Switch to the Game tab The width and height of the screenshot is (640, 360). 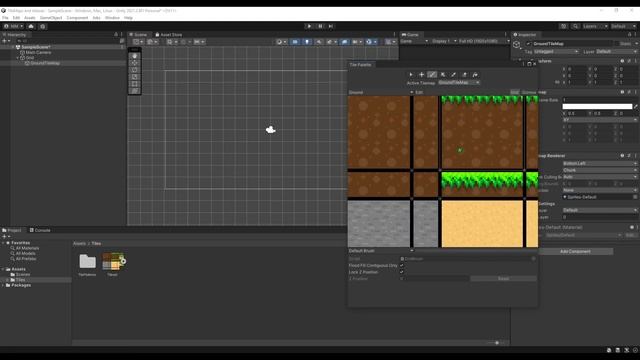[x=410, y=35]
